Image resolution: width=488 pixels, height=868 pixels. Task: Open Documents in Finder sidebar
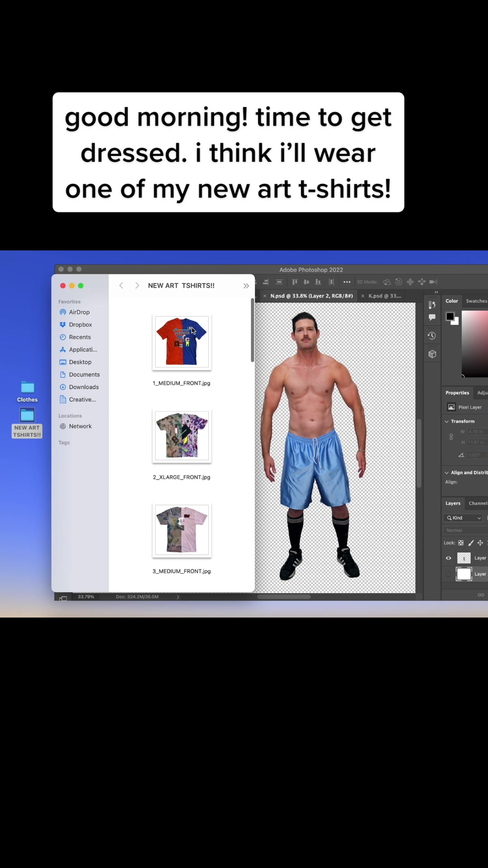coord(84,375)
